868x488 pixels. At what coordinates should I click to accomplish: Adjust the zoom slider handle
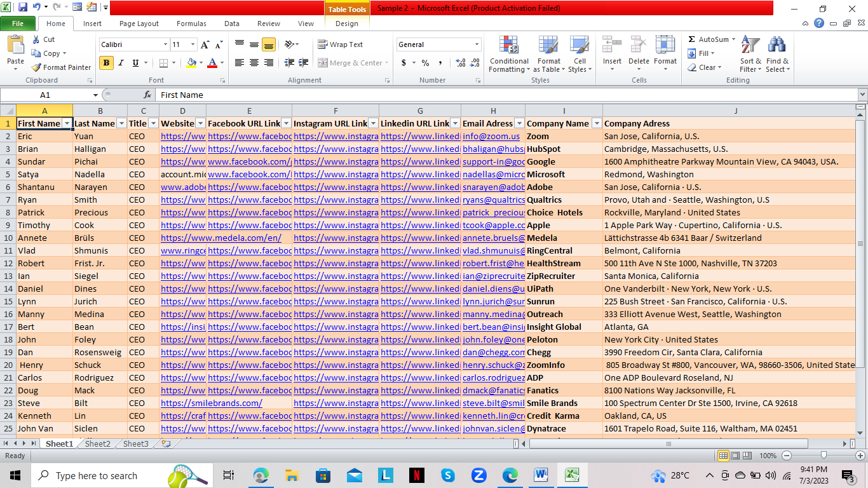coord(824,456)
